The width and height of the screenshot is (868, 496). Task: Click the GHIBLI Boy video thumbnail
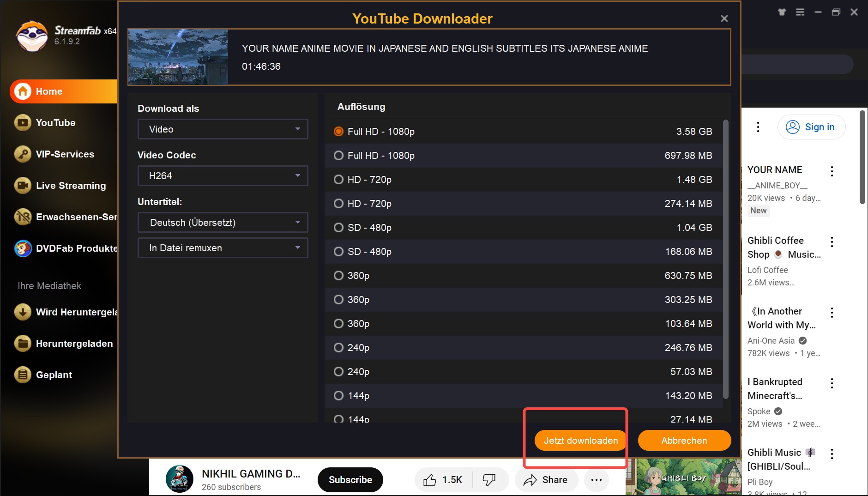(683, 477)
